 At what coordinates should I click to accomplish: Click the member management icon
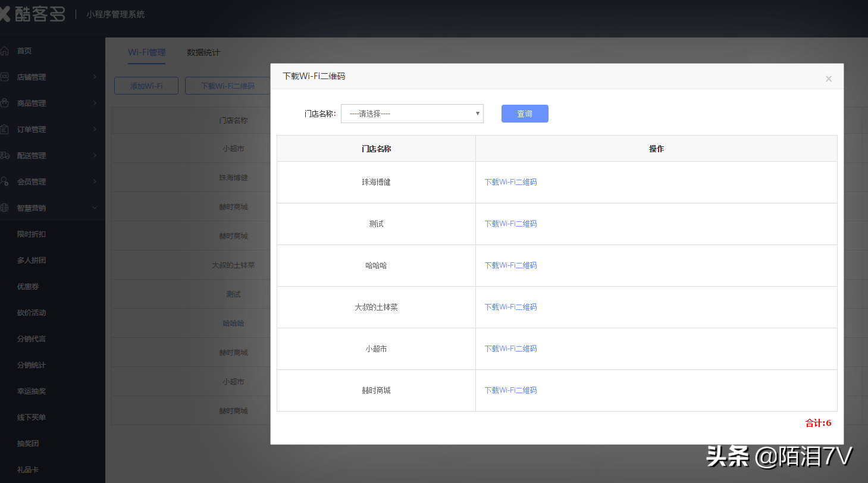coord(4,181)
